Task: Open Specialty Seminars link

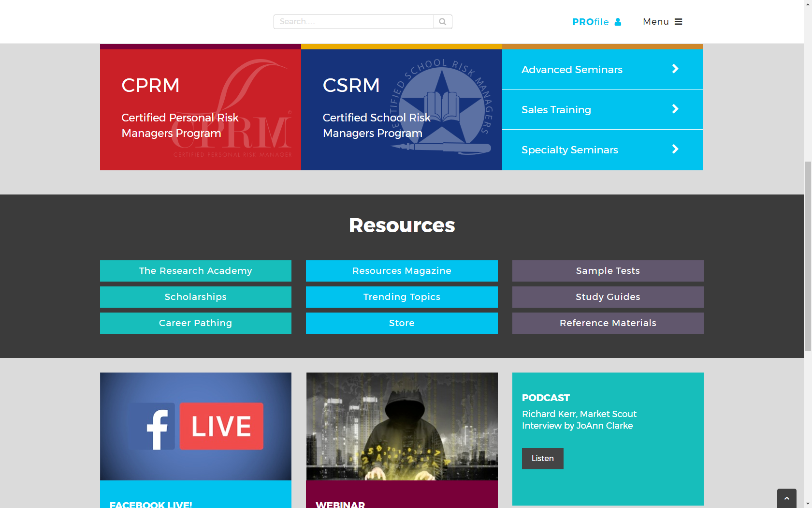Action: [x=603, y=150]
